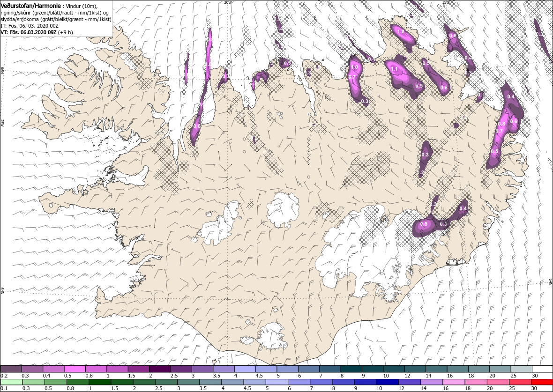Click snow legend swatch between 0.4 and 0.5
The height and width of the screenshot is (392, 553).
click(53, 369)
